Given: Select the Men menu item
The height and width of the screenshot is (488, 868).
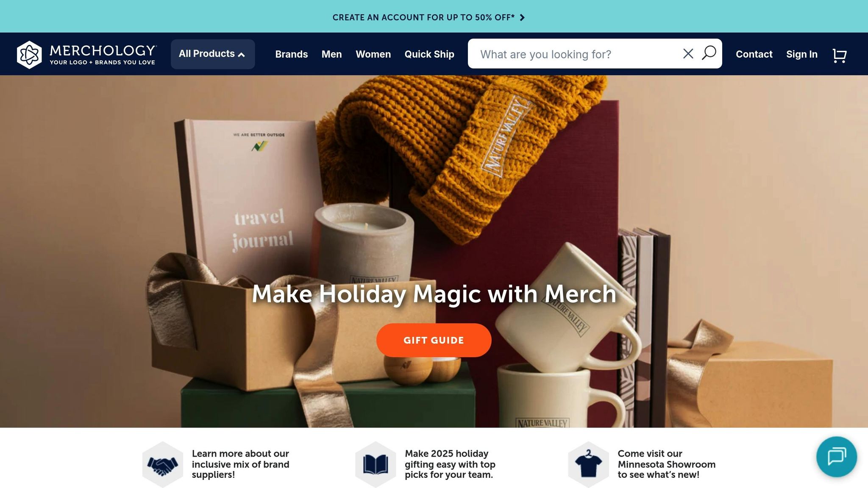Looking at the screenshot, I should tap(331, 54).
